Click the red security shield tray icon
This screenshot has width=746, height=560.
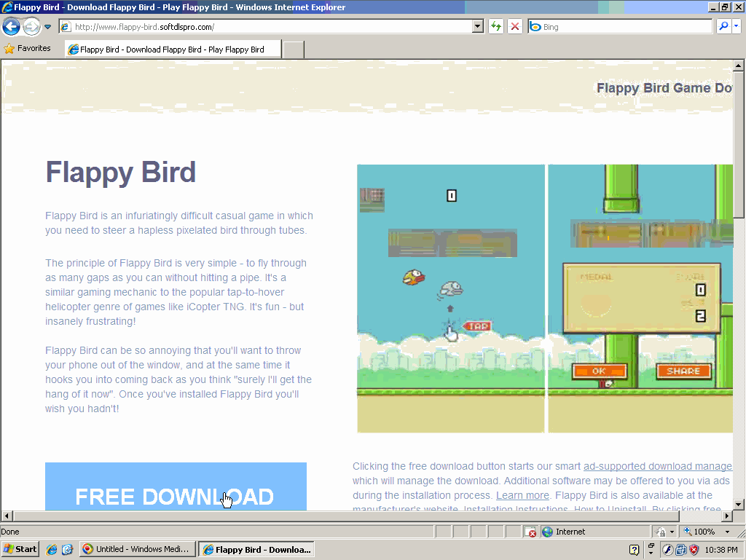coord(694,550)
